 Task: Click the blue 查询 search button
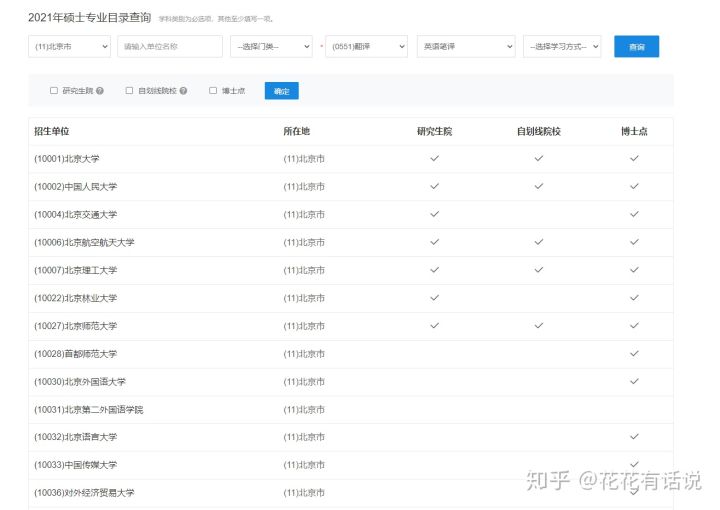[636, 46]
